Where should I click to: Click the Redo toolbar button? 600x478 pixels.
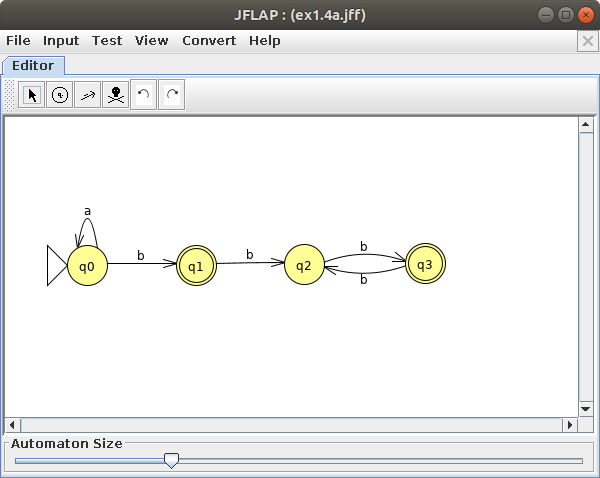(172, 95)
